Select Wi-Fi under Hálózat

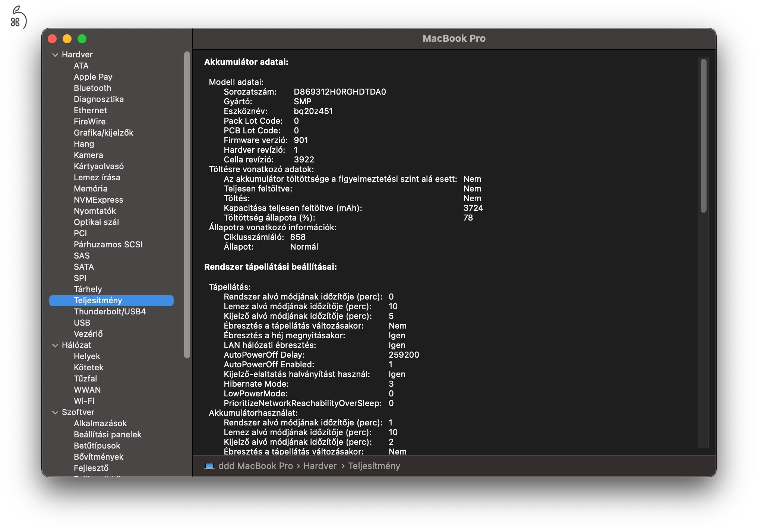[x=85, y=401]
